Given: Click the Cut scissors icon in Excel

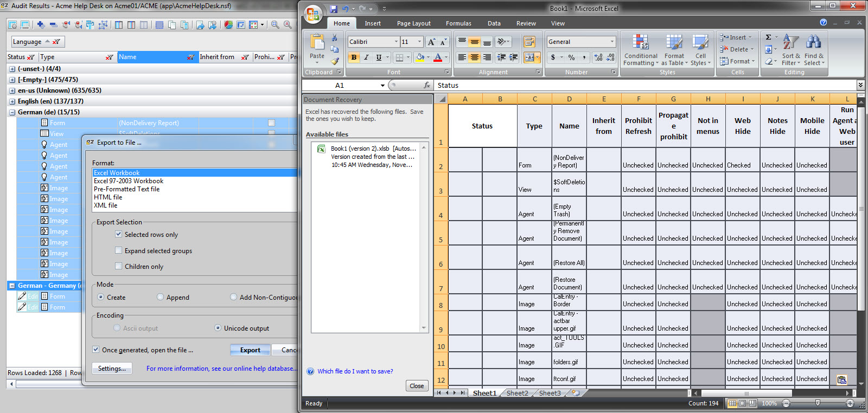Looking at the screenshot, I should [x=335, y=38].
